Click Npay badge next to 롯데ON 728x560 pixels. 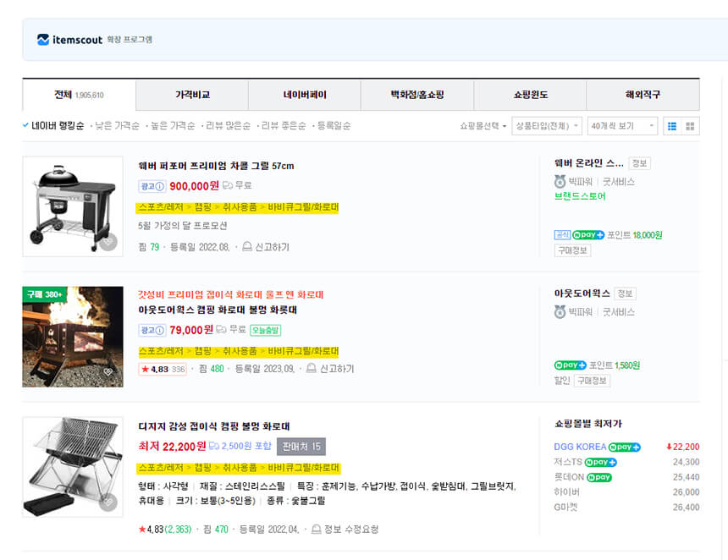point(599,477)
